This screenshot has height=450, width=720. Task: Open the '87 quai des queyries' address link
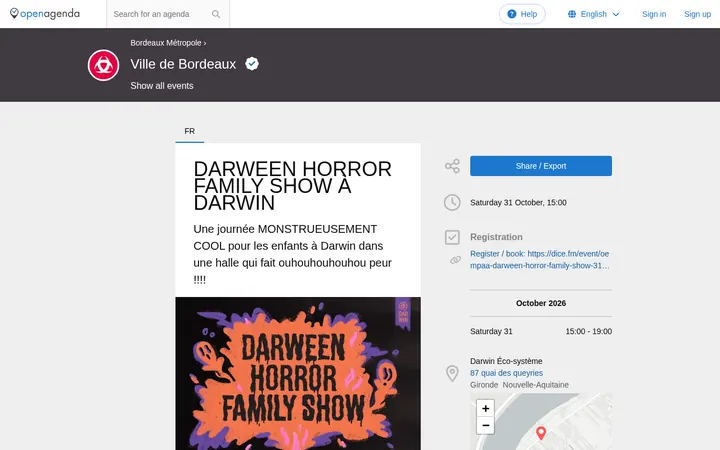(506, 373)
